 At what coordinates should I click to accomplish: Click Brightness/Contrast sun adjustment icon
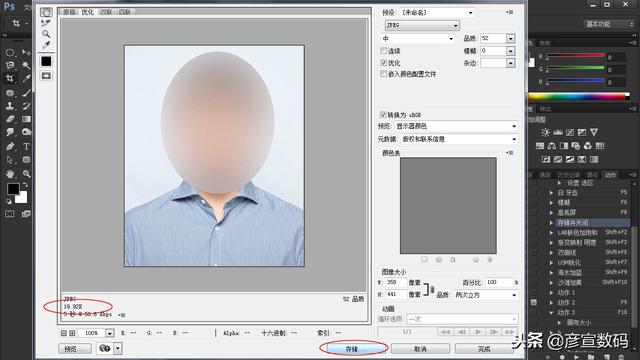545,132
